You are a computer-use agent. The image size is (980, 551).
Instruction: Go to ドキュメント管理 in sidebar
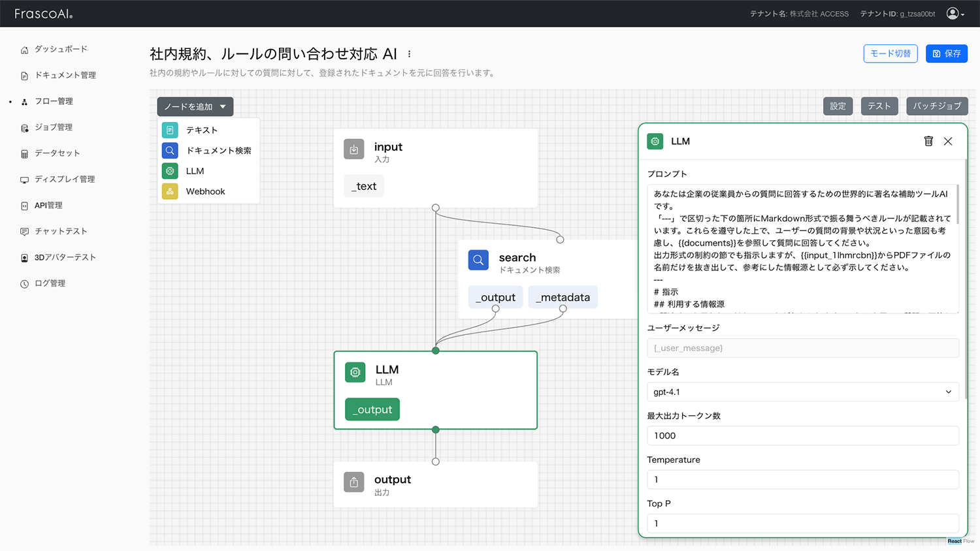click(65, 76)
